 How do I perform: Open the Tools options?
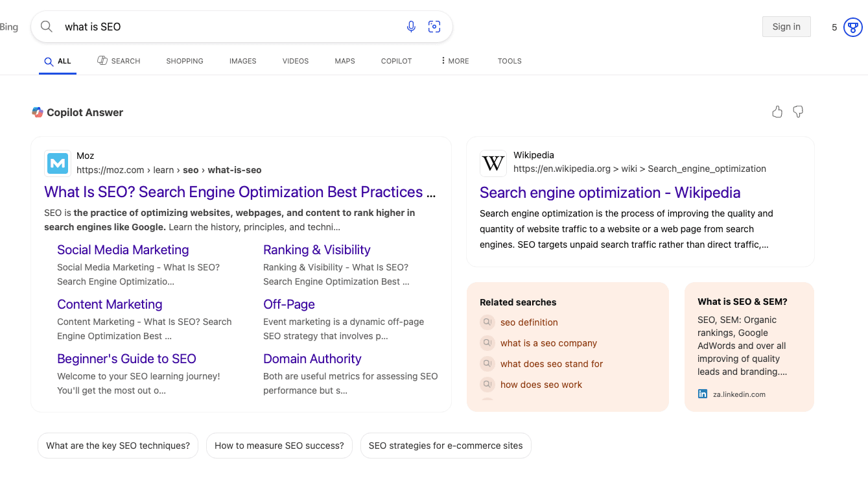(x=510, y=61)
